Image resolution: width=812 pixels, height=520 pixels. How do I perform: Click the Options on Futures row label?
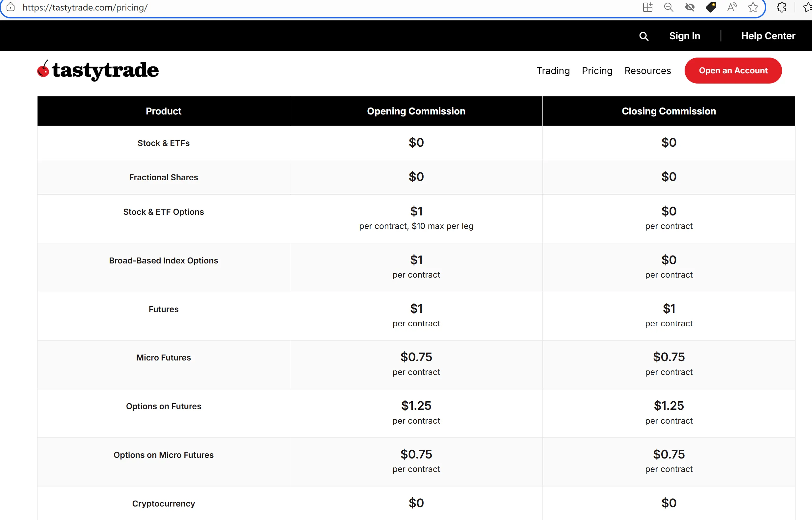164,406
